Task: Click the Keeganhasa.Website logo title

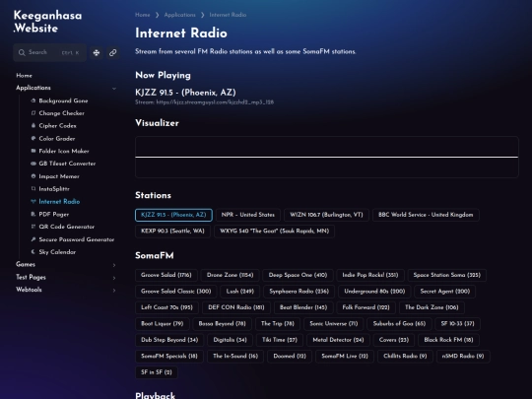Action: click(x=47, y=22)
